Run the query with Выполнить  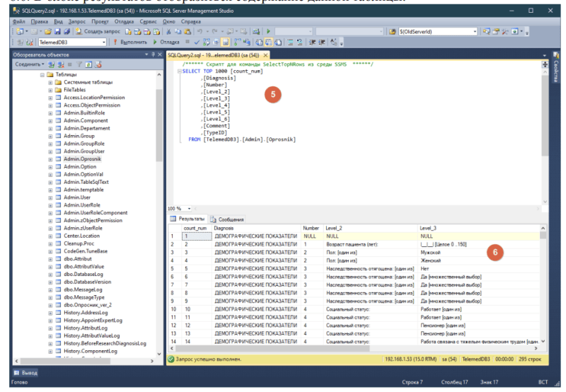pyautogui.click(x=131, y=42)
